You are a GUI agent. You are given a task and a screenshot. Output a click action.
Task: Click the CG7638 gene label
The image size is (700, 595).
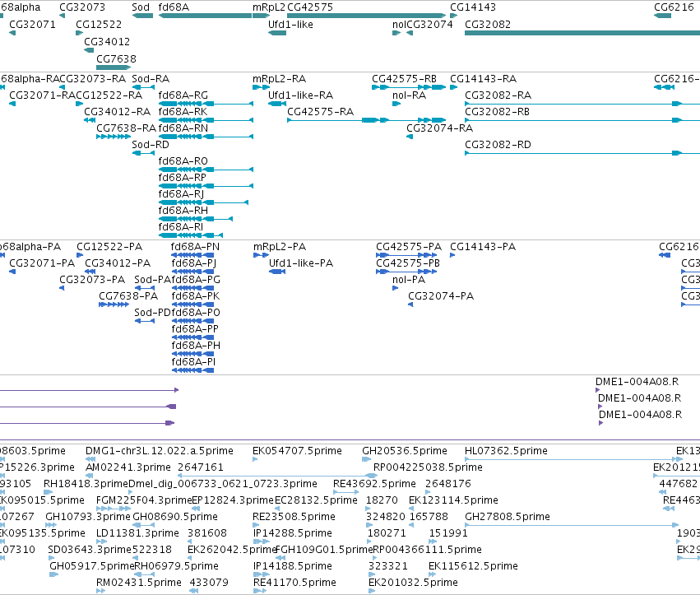tap(117, 59)
